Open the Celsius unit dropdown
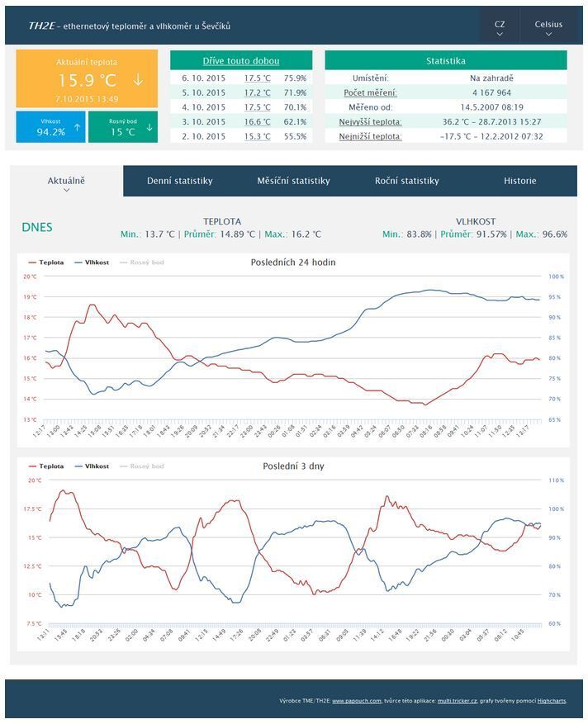 click(x=548, y=27)
